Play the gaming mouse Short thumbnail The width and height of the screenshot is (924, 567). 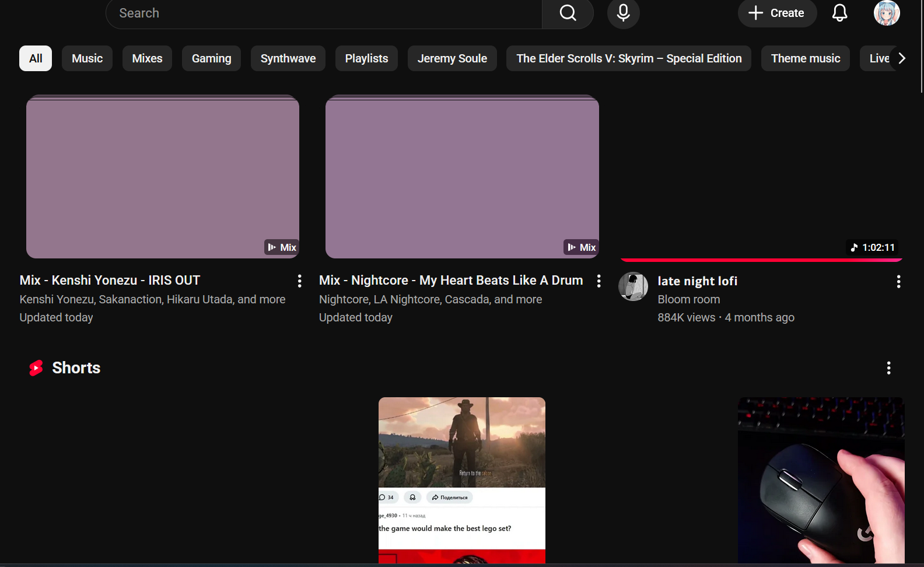click(821, 480)
